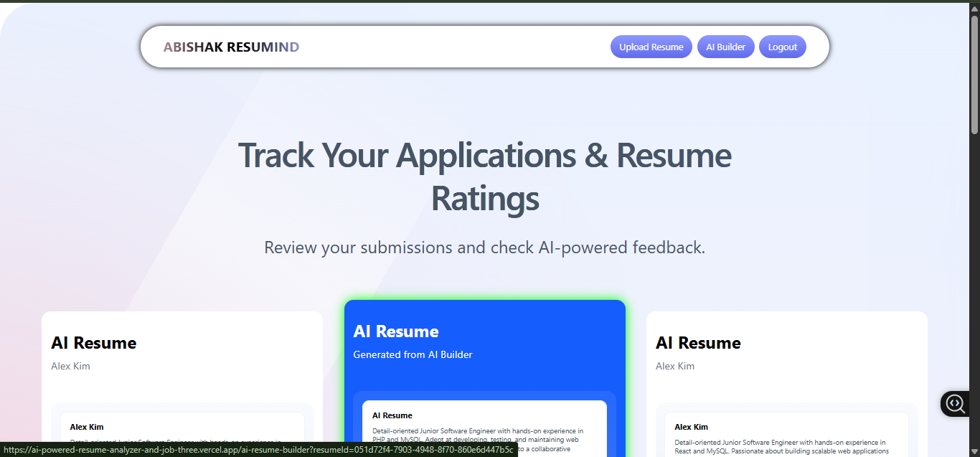Click the Lens search icon at right edge
The width and height of the screenshot is (980, 457).
coord(955,403)
